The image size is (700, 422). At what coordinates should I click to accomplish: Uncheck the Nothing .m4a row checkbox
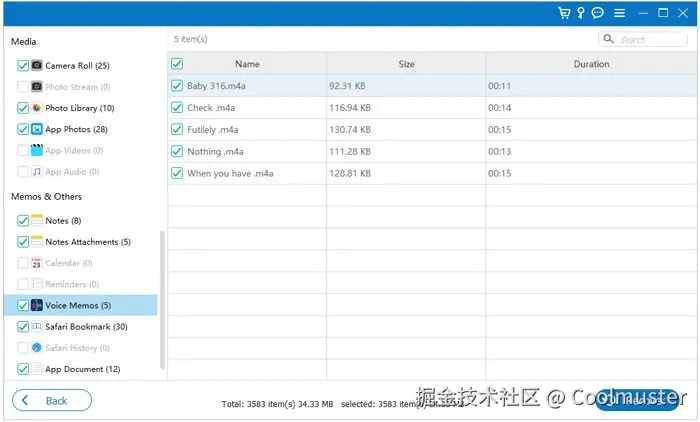[x=177, y=151]
